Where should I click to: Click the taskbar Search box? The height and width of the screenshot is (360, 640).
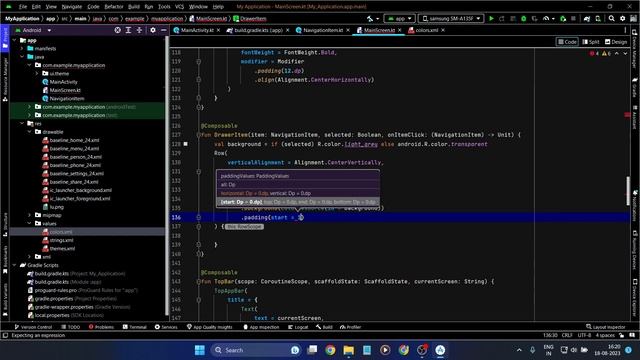pyautogui.click(x=256, y=350)
